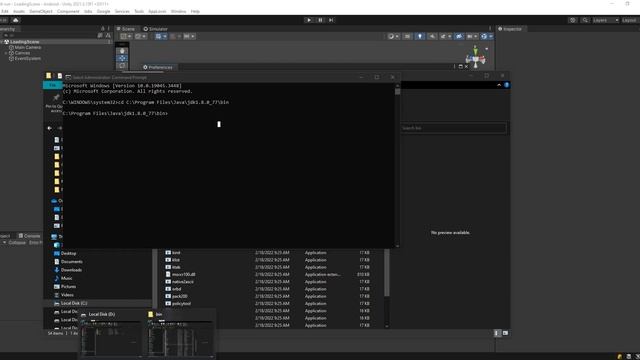Select LoadingScene in Hierarchy
The height and width of the screenshot is (360, 640).
coord(24,42)
